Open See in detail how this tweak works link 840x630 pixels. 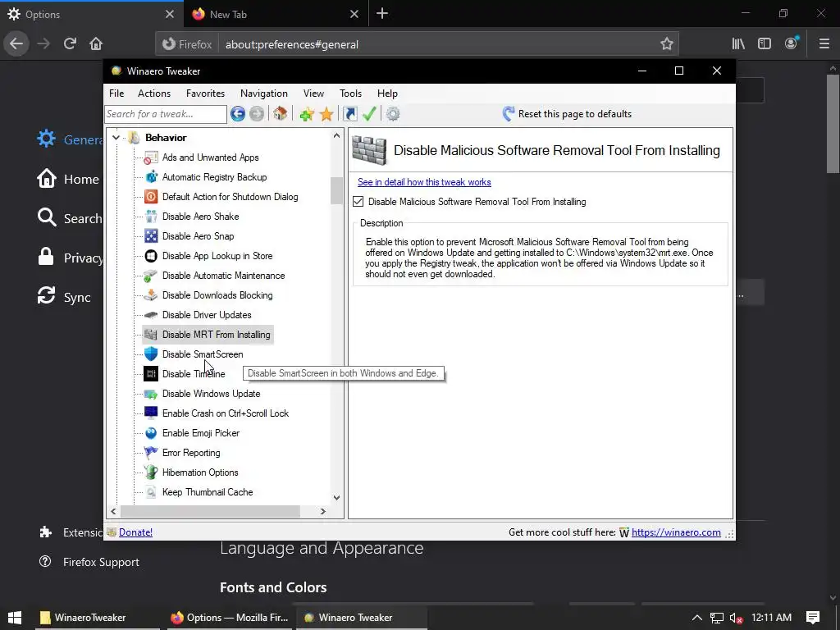[x=424, y=182]
